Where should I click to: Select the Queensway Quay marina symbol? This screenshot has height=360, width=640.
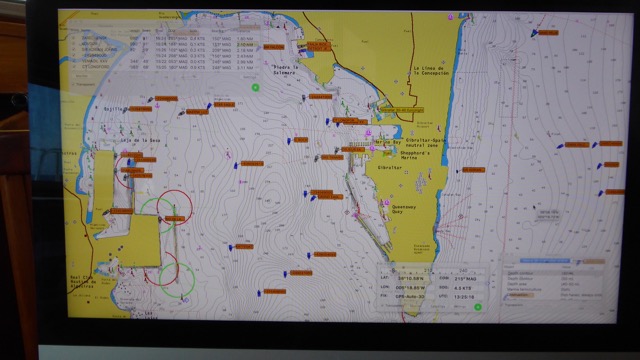(x=387, y=202)
